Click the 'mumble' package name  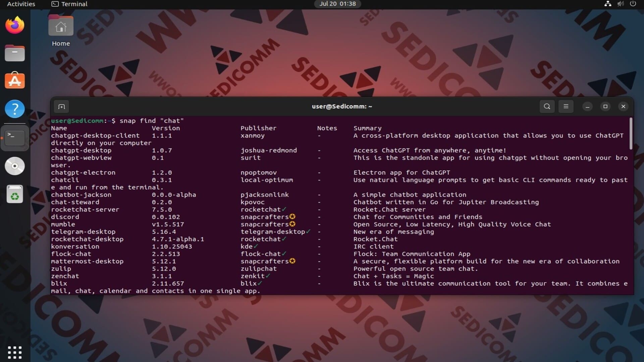63,224
